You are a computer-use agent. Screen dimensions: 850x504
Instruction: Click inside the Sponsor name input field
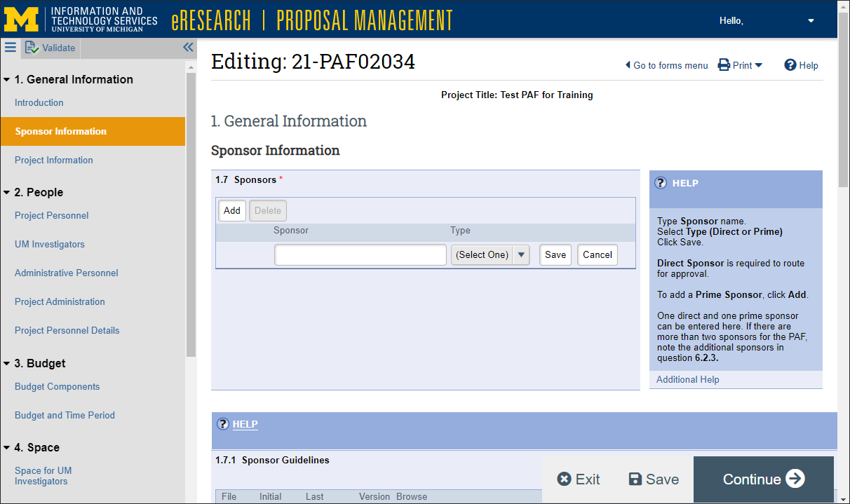point(360,254)
